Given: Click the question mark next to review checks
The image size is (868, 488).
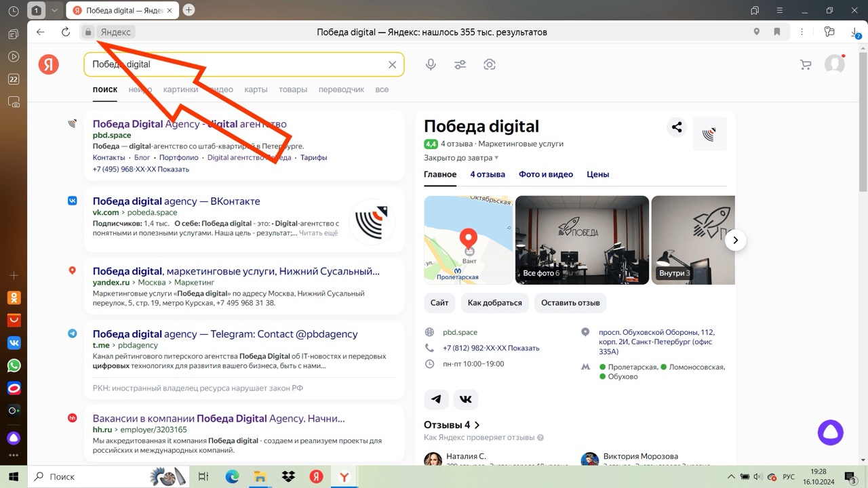Looking at the screenshot, I should point(540,438).
